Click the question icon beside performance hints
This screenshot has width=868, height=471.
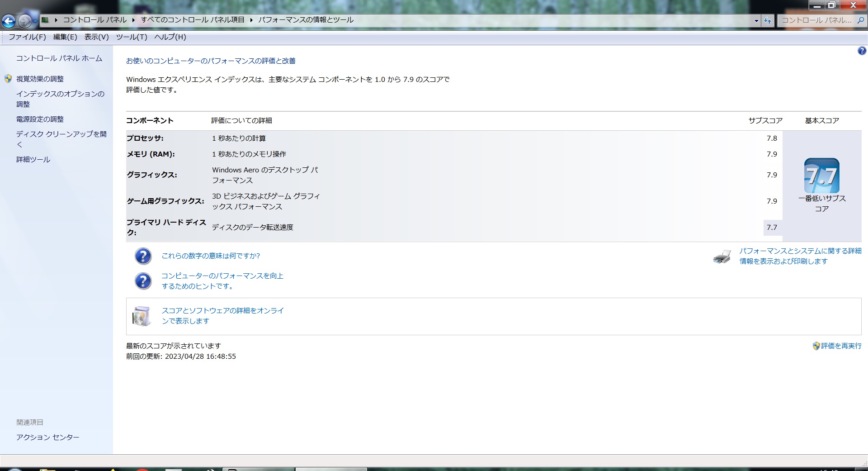pyautogui.click(x=143, y=281)
